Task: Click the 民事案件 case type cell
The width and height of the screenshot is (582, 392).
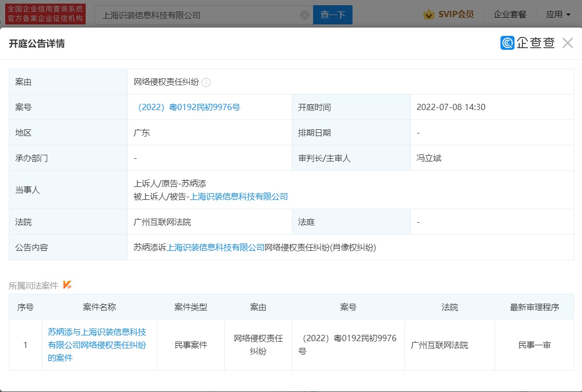Action: coord(191,345)
